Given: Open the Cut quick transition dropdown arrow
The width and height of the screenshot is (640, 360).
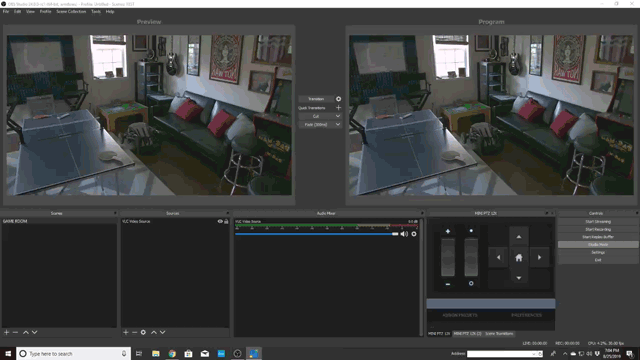Looking at the screenshot, I should point(338,116).
